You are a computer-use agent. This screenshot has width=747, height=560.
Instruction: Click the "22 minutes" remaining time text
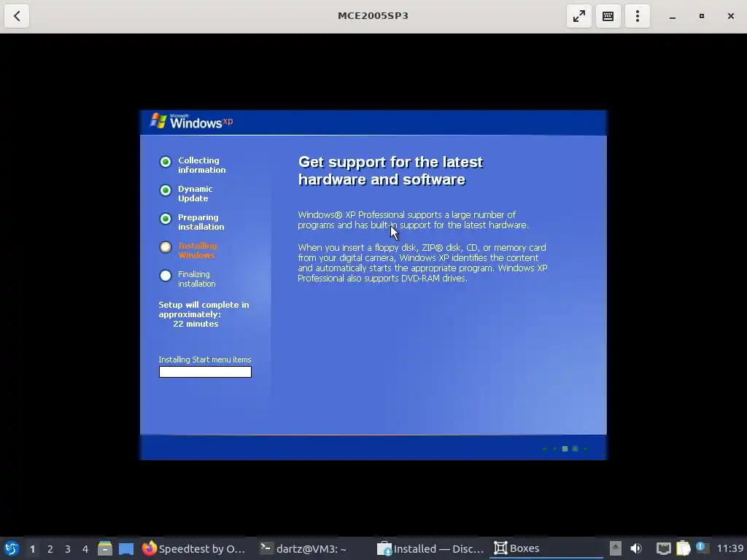click(x=196, y=324)
